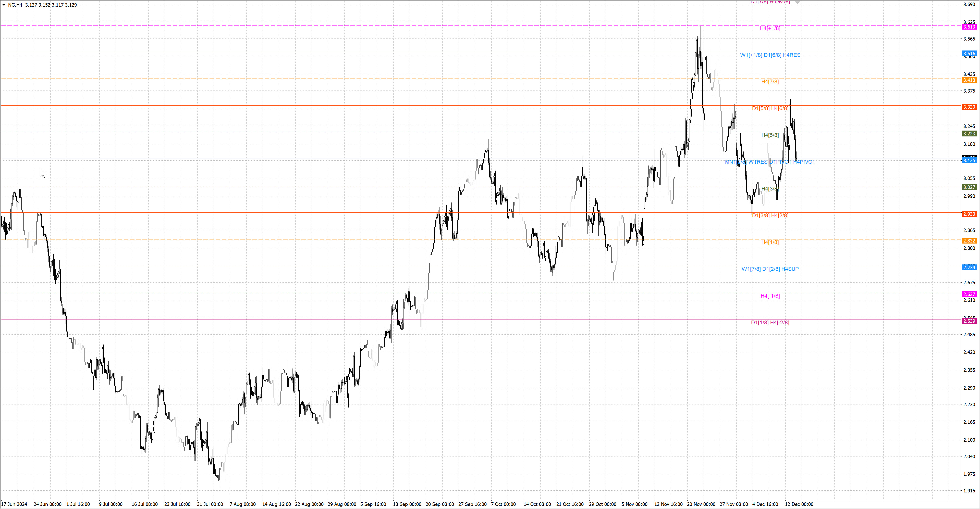Click the 17 Jun 2024 time axis label

[15, 504]
